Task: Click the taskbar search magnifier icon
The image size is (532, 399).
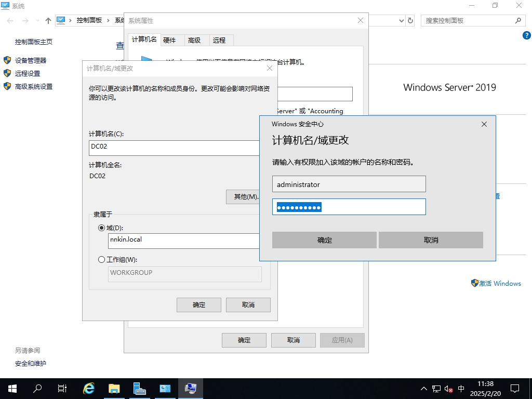Action: (x=37, y=388)
